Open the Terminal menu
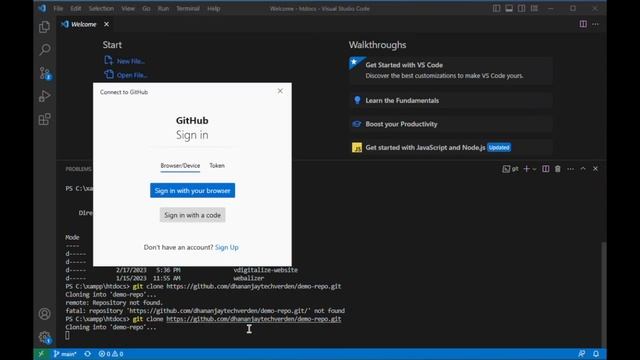Image resolution: width=640 pixels, height=360 pixels. pos(188,8)
